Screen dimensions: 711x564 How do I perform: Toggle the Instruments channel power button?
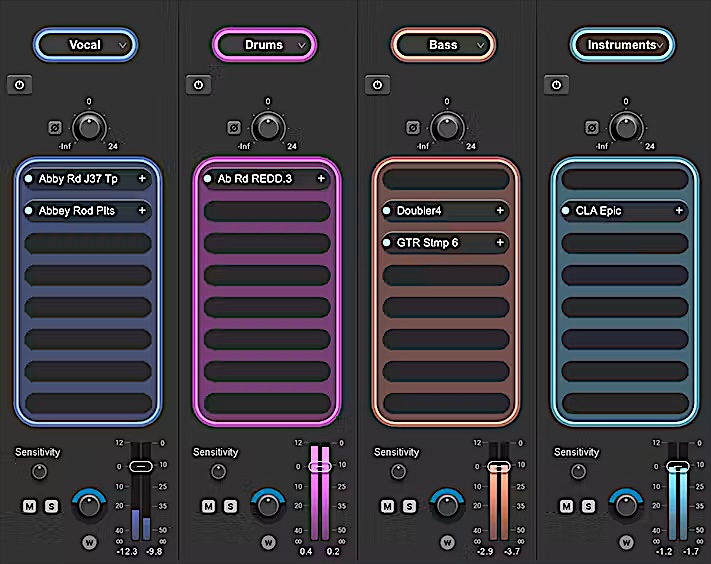point(556,85)
